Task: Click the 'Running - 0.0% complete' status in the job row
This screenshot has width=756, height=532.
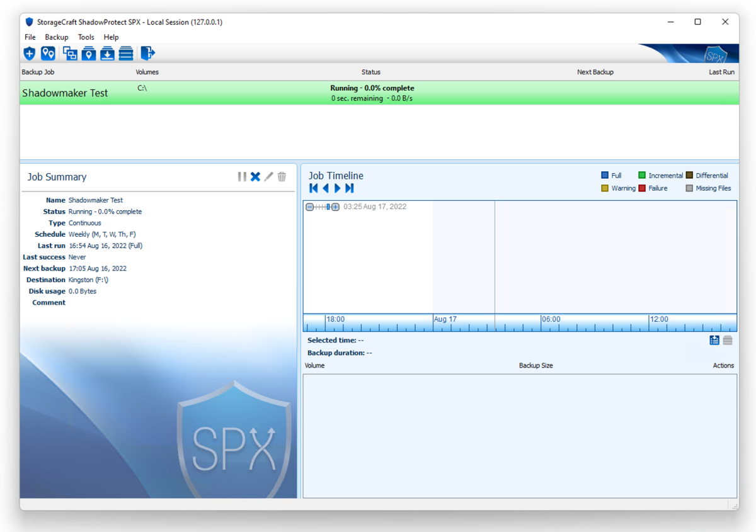Action: [x=372, y=88]
